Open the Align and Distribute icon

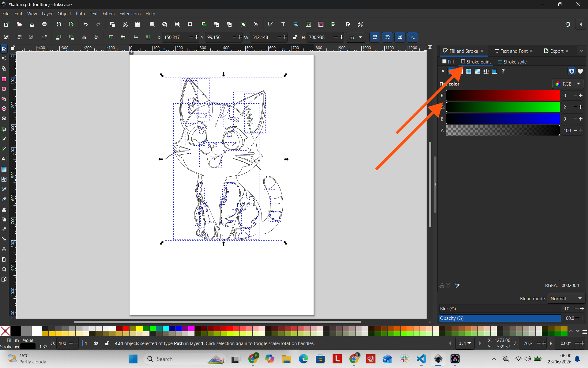[334, 24]
